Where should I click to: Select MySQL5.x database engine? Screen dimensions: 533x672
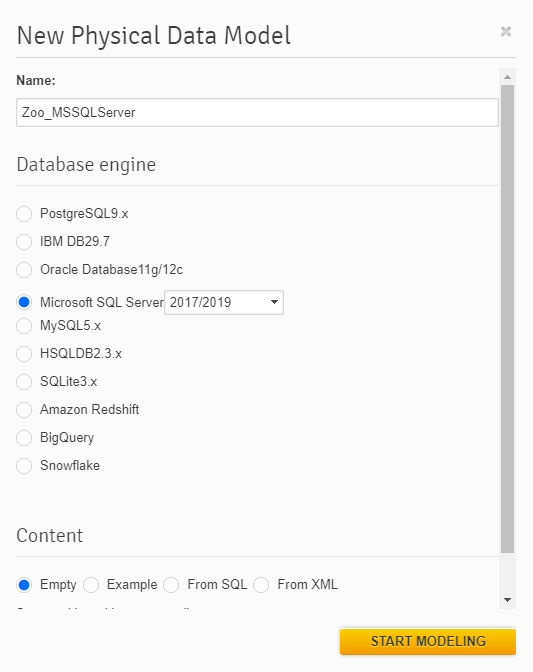pos(24,326)
